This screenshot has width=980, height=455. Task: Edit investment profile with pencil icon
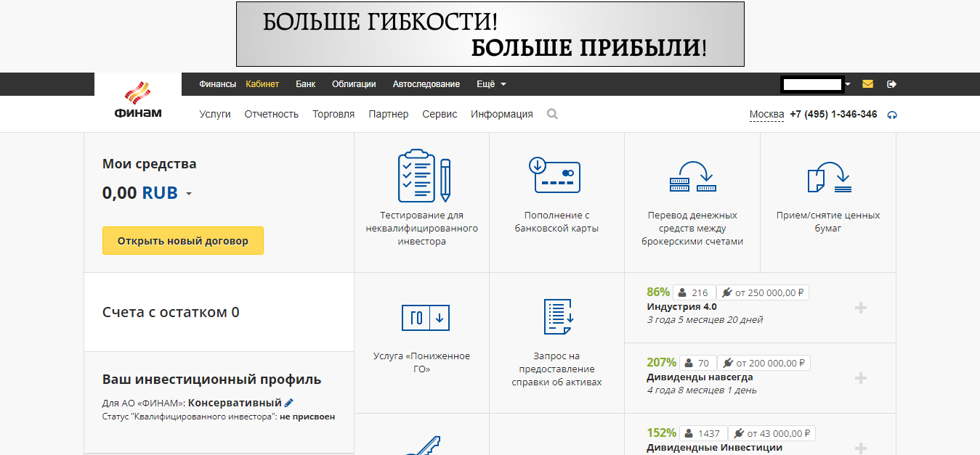click(289, 403)
